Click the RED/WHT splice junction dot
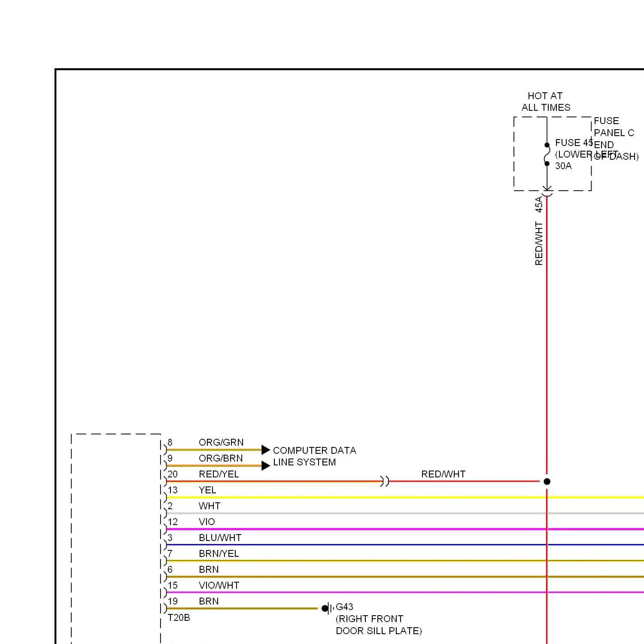Viewport: 644px width, 644px height. 547,481
